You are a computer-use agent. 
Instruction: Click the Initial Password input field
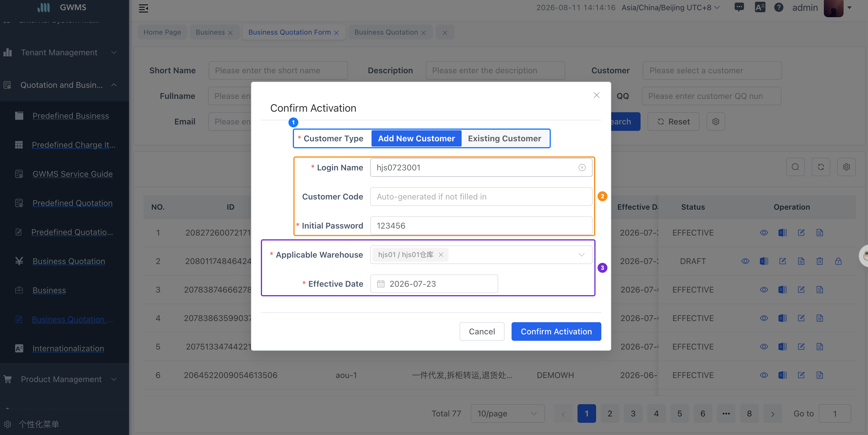pos(481,226)
